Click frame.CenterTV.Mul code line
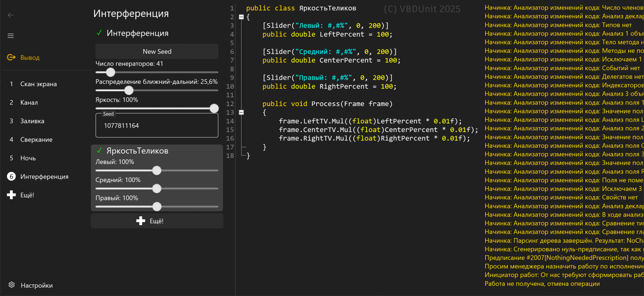 pyautogui.click(x=379, y=130)
